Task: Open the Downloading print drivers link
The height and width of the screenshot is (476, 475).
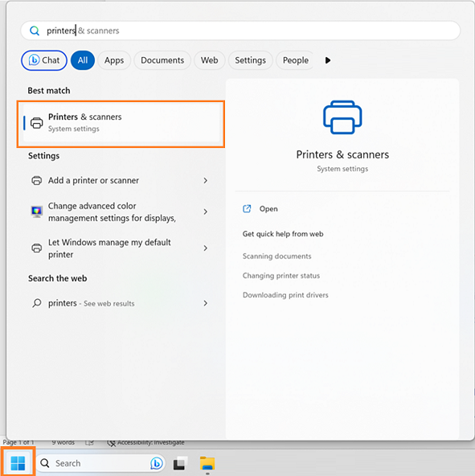Action: 285,295
